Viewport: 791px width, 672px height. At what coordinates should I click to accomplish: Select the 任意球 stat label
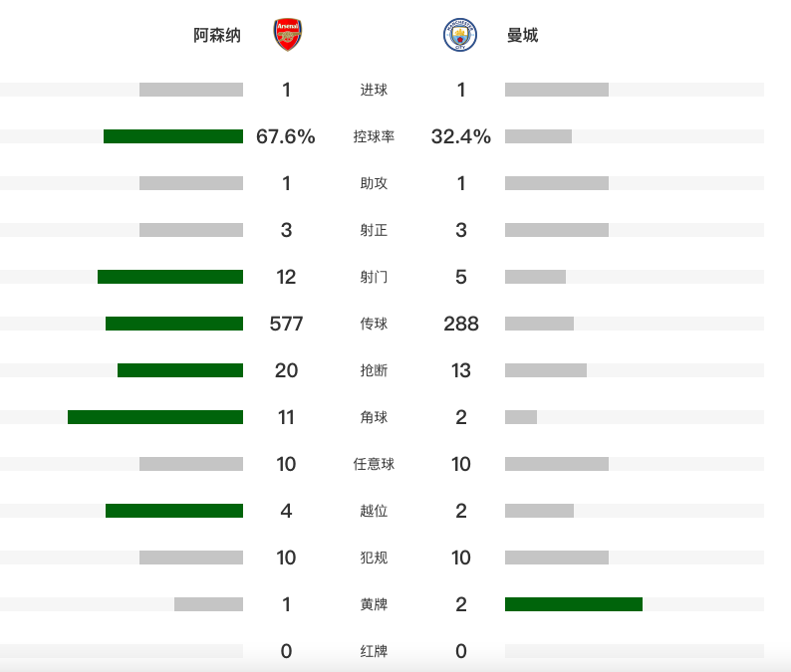(374, 464)
